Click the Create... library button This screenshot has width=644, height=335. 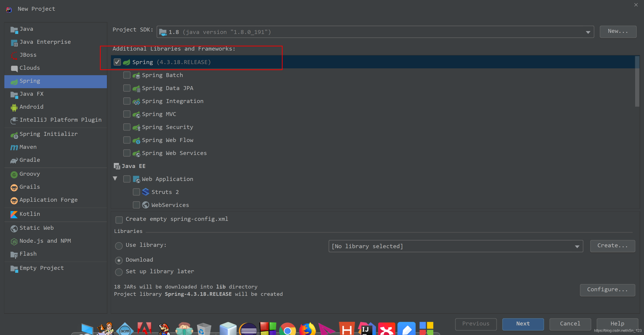point(613,246)
